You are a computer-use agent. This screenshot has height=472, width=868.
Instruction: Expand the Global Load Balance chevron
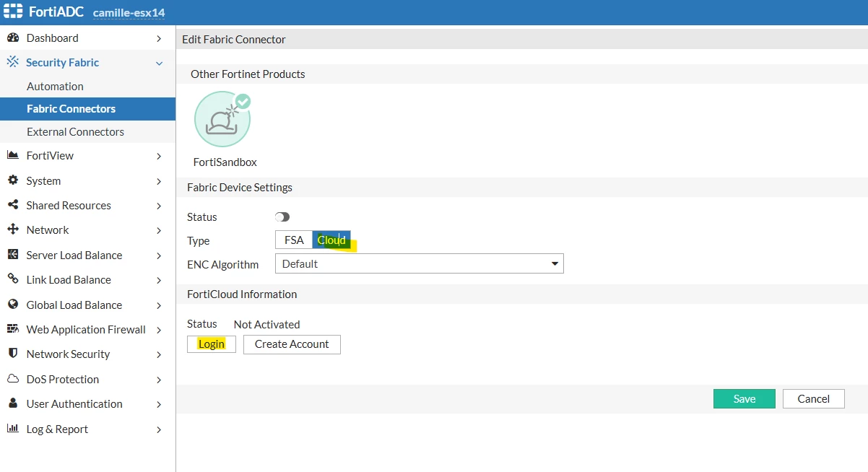coord(159,305)
